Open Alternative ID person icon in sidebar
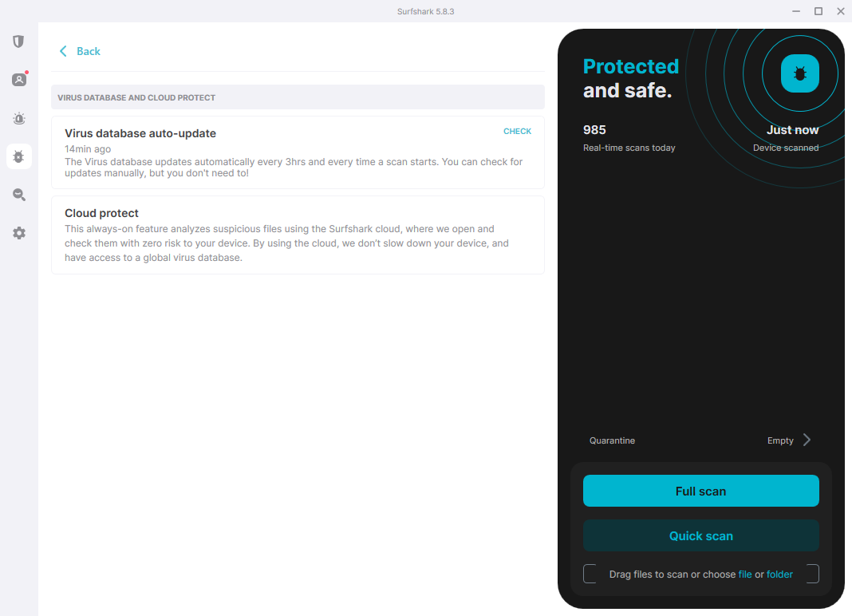852x616 pixels. tap(19, 80)
